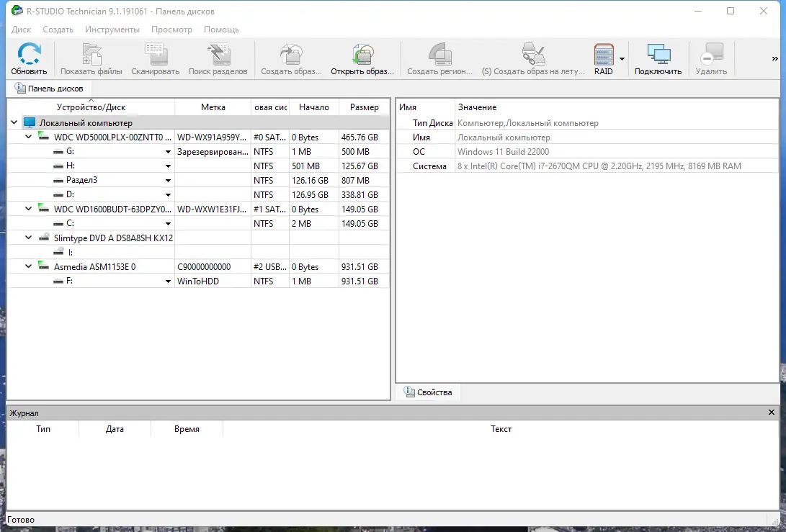Click the Журнал Текст column header
This screenshot has width=786, height=532.
[x=501, y=429]
